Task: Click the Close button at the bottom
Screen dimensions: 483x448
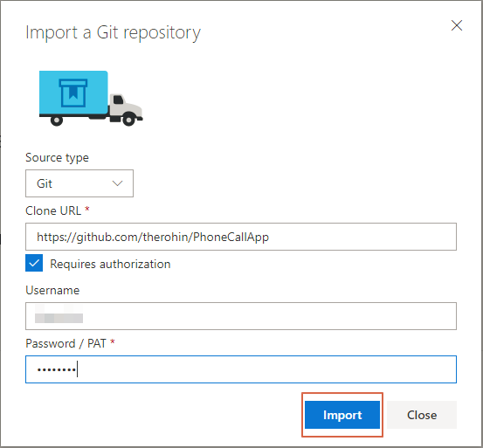Action: tap(422, 415)
